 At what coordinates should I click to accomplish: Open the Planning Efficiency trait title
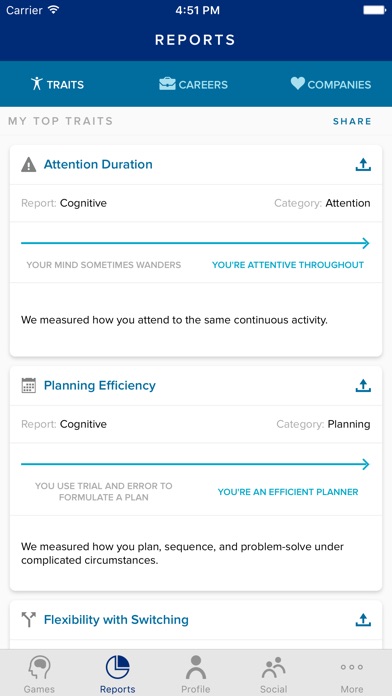pos(100,385)
